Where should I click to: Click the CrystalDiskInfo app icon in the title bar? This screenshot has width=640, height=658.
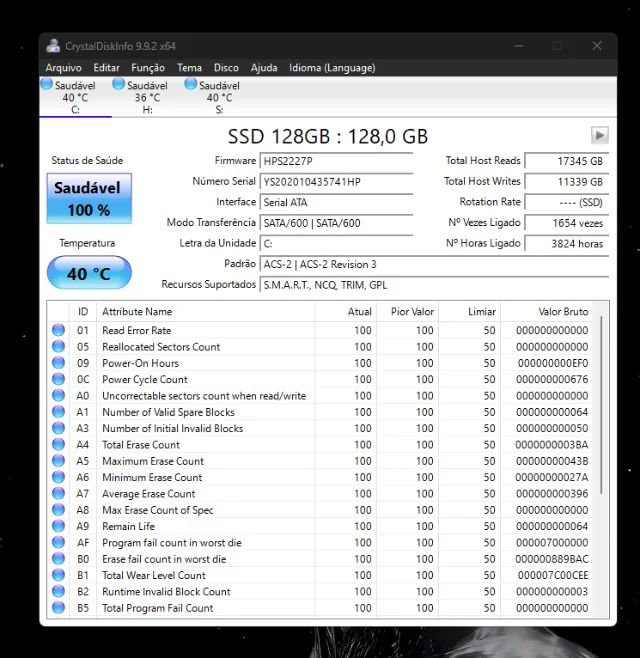53,46
